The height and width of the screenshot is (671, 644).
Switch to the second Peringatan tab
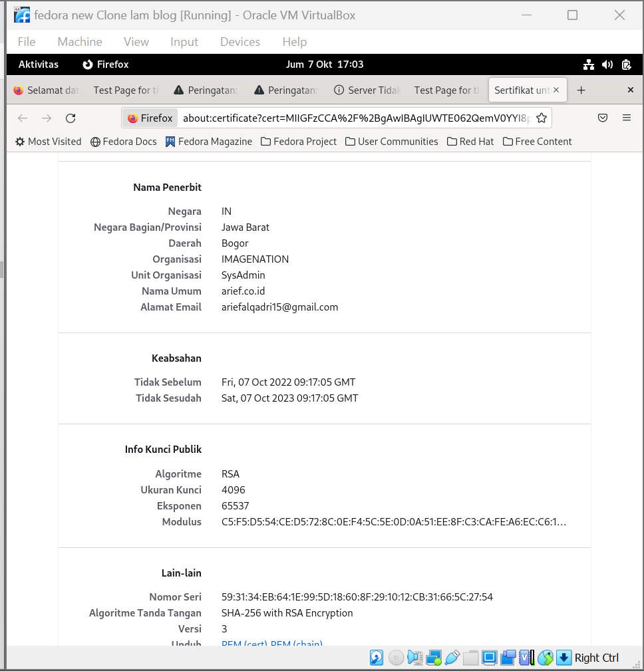click(x=285, y=90)
